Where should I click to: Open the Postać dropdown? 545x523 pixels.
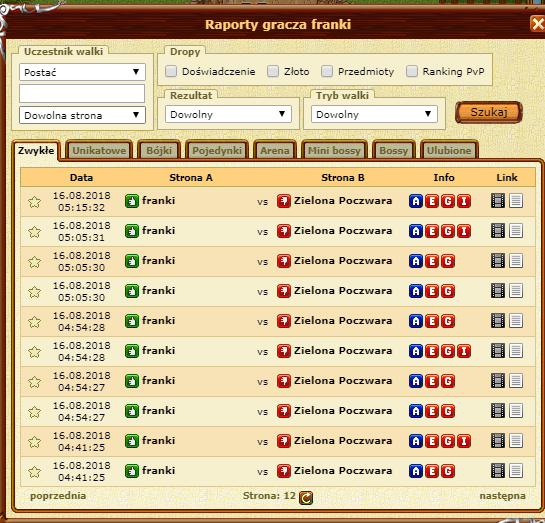coord(82,72)
